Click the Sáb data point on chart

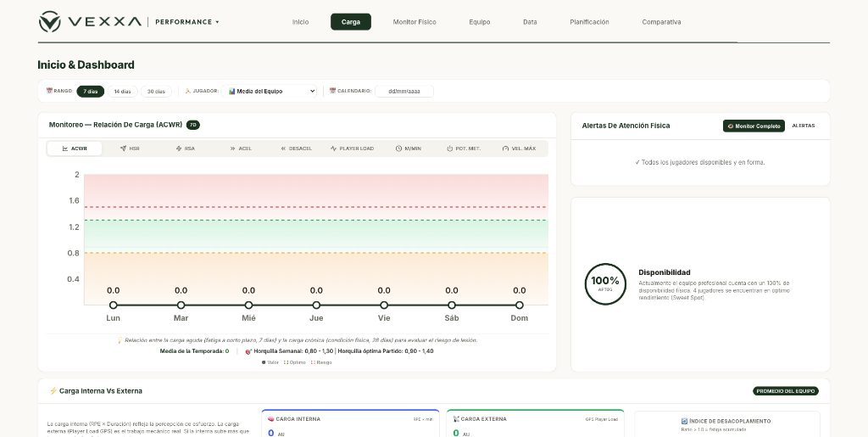coord(452,305)
